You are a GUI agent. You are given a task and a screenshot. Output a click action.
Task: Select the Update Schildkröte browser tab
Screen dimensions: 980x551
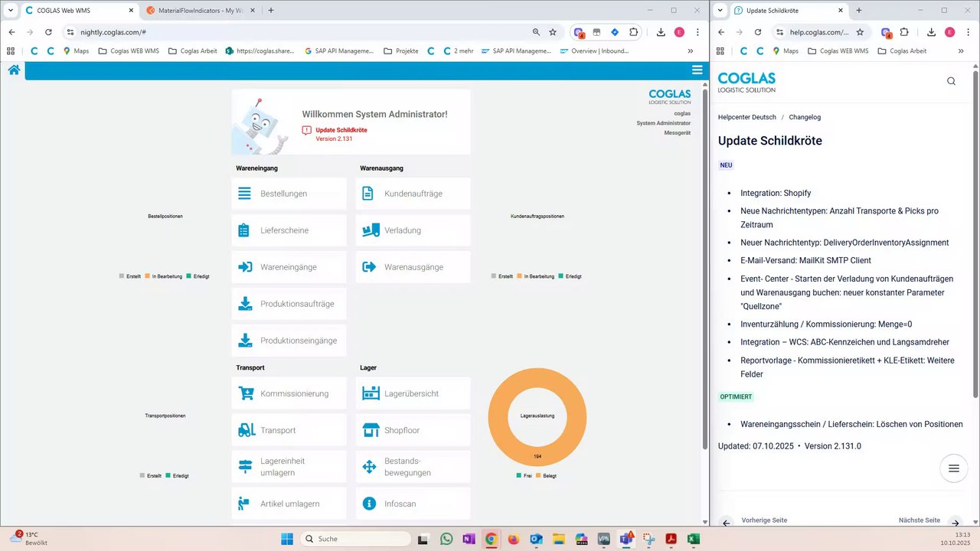[789, 10]
